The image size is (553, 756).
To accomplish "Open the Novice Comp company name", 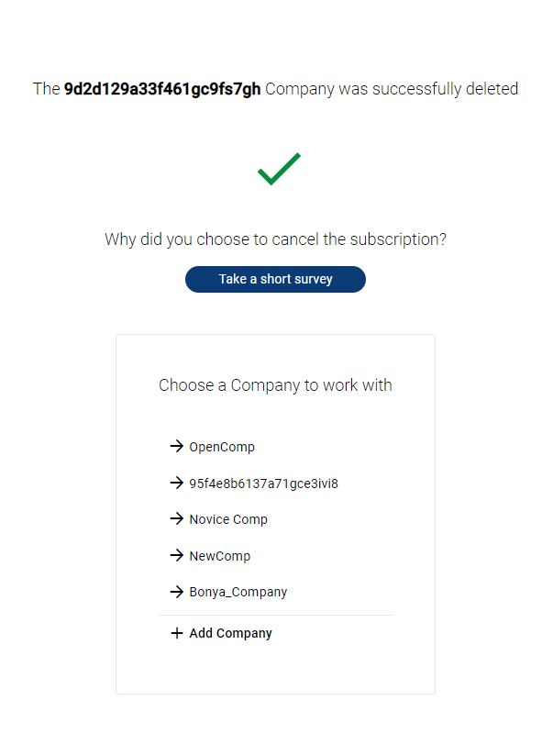I will tap(228, 519).
